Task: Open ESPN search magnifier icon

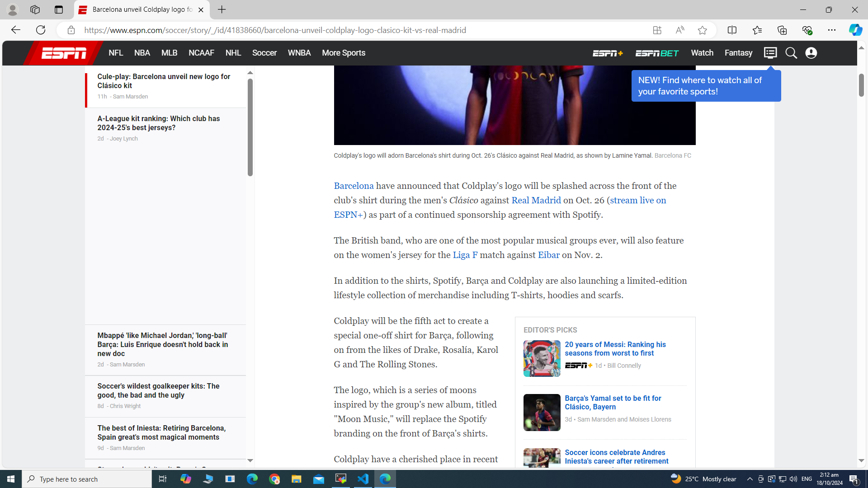Action: [x=791, y=53]
